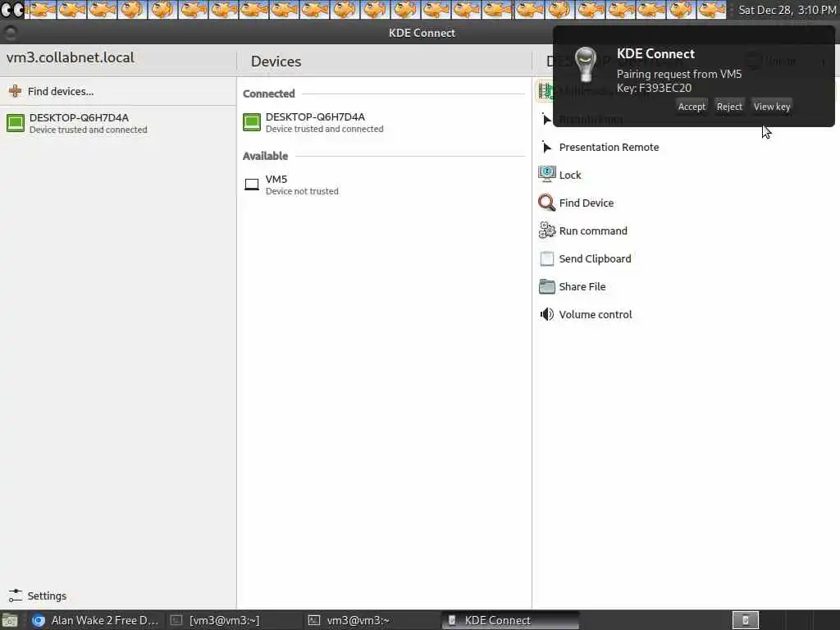
Task: Click the notification text 'Pairing request from VM5'
Action: (678, 74)
